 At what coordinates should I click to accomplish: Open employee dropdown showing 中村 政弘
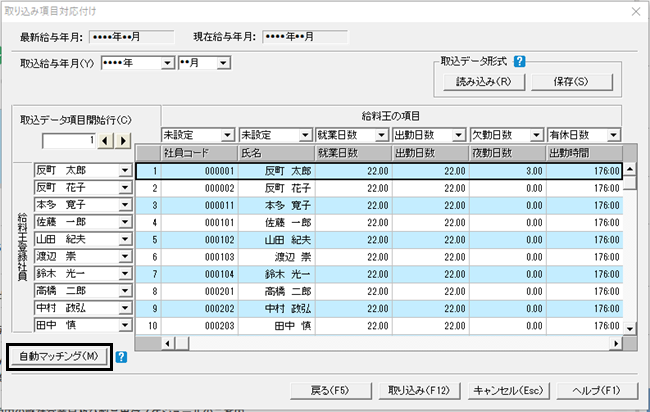point(125,308)
